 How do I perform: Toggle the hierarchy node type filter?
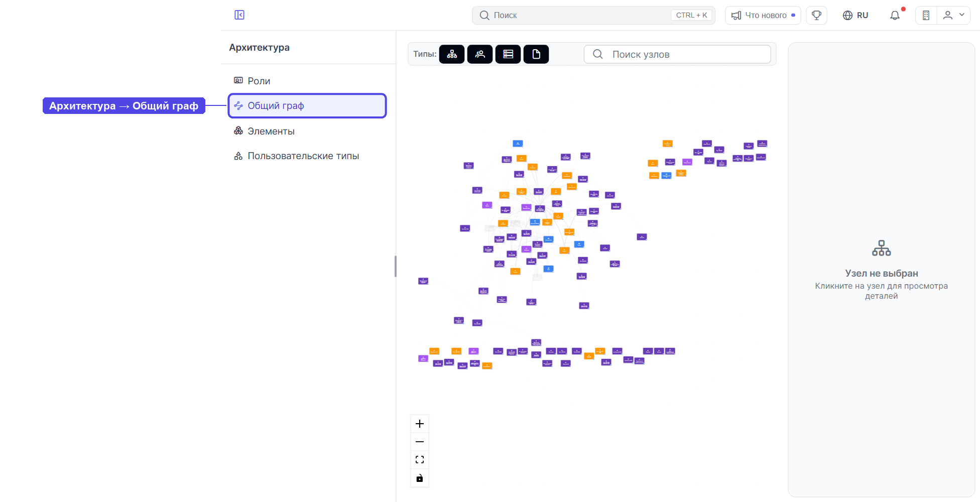coord(452,54)
